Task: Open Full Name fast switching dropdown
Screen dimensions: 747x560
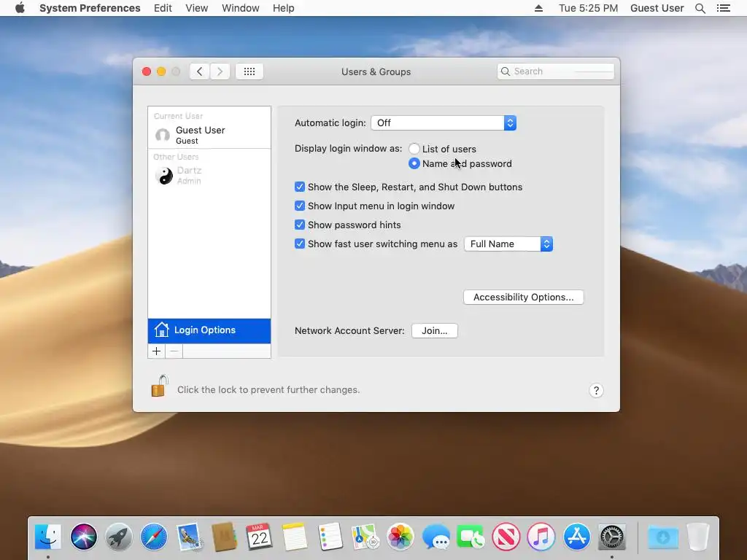Action: [x=508, y=244]
